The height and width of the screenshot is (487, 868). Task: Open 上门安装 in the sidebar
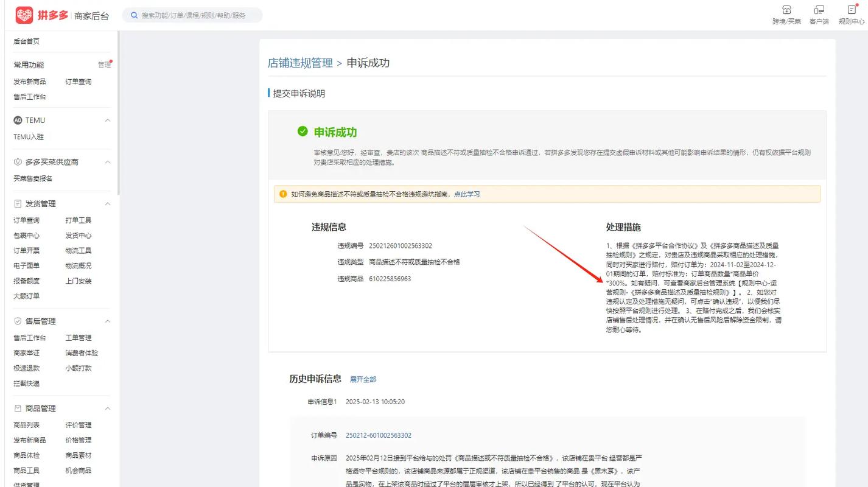[79, 281]
